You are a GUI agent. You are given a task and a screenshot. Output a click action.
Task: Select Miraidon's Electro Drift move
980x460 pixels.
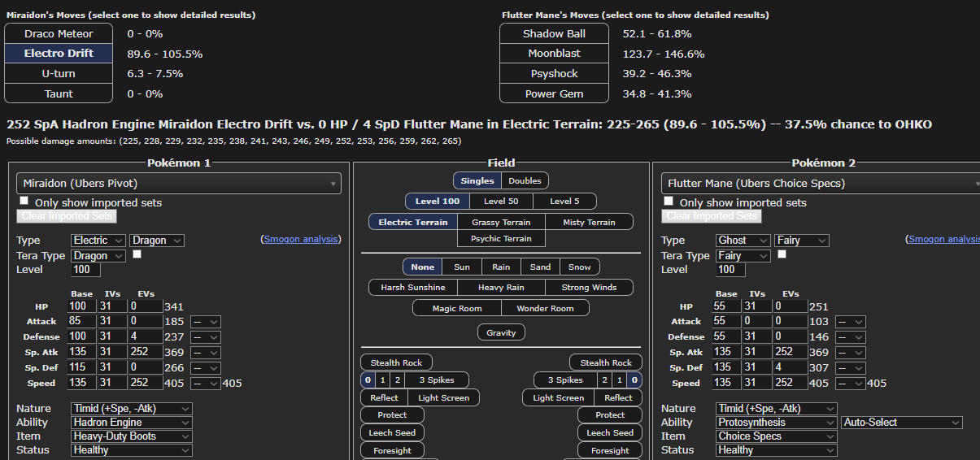(59, 54)
